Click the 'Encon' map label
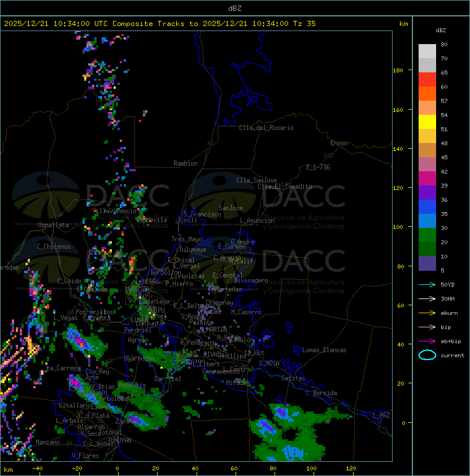The height and width of the screenshot is (476, 470). click(x=339, y=143)
